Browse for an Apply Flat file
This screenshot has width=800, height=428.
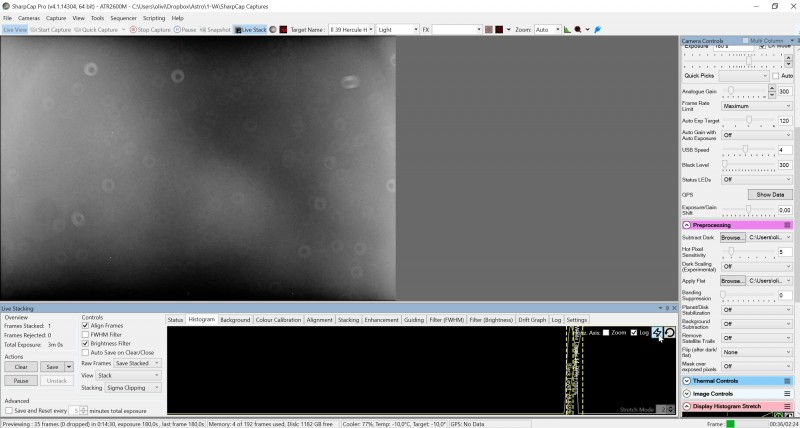(733, 281)
